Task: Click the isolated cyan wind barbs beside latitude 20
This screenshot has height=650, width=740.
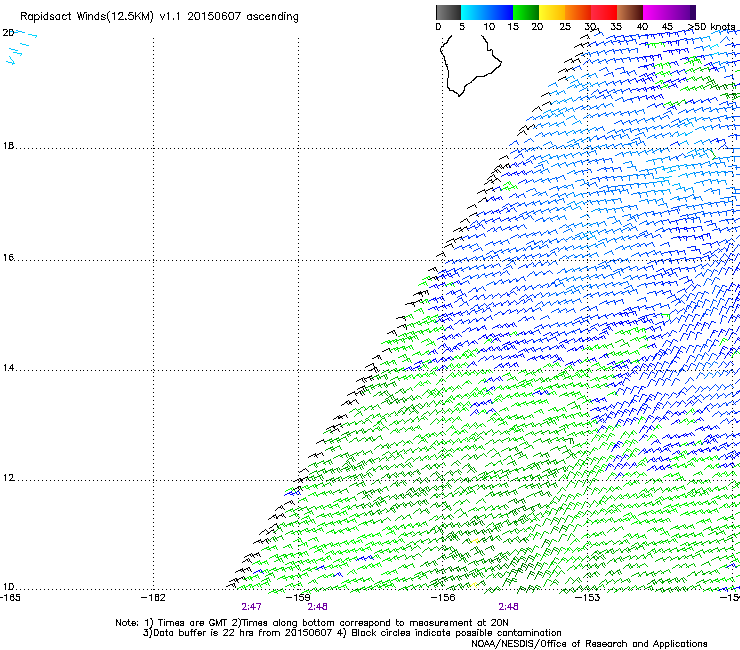Action: click(21, 47)
